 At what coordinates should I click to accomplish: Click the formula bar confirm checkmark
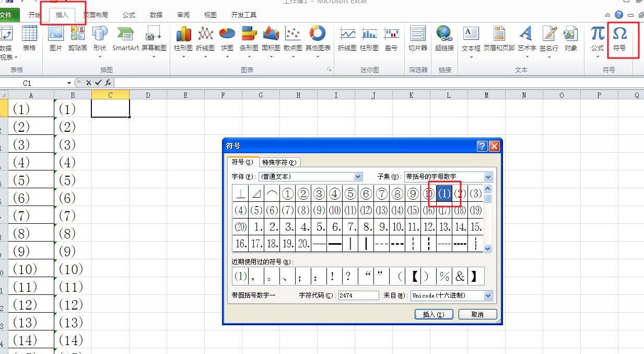coord(98,83)
